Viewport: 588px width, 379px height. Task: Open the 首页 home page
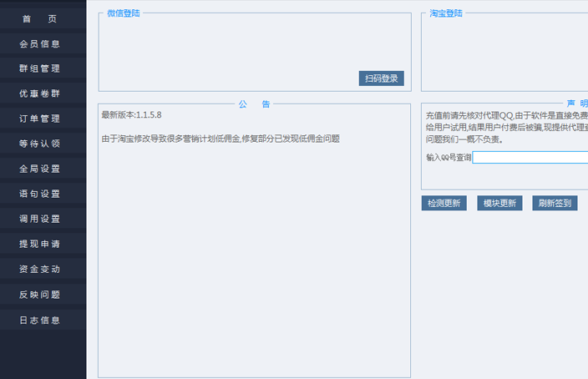[x=40, y=18]
